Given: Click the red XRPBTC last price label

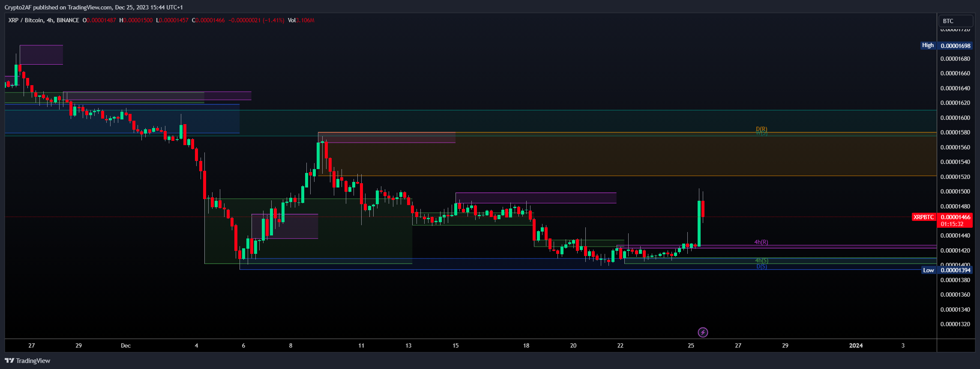Looking at the screenshot, I should pyautogui.click(x=923, y=217).
